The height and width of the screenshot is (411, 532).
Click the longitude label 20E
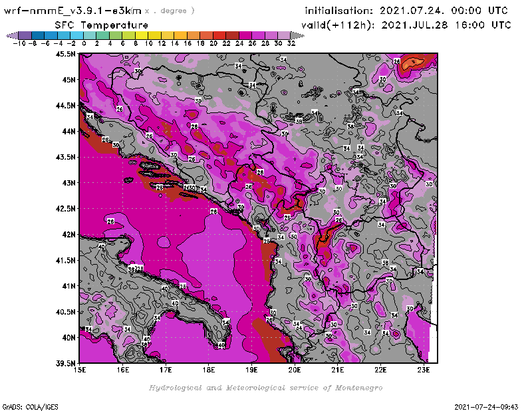295,370
